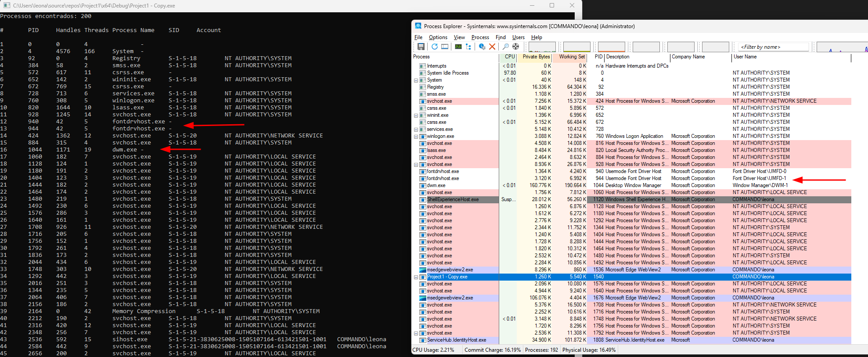The width and height of the screenshot is (868, 357).
Task: Click the red X Kill Process icon
Action: [492, 47]
